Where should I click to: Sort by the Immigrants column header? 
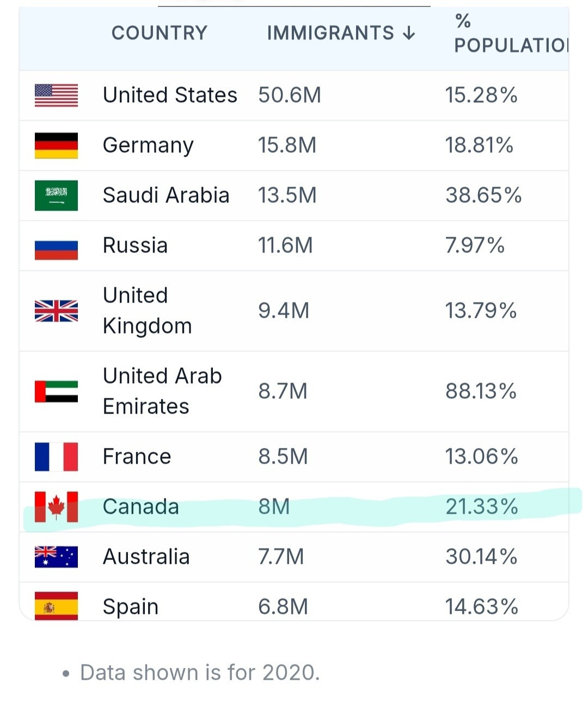tap(330, 33)
